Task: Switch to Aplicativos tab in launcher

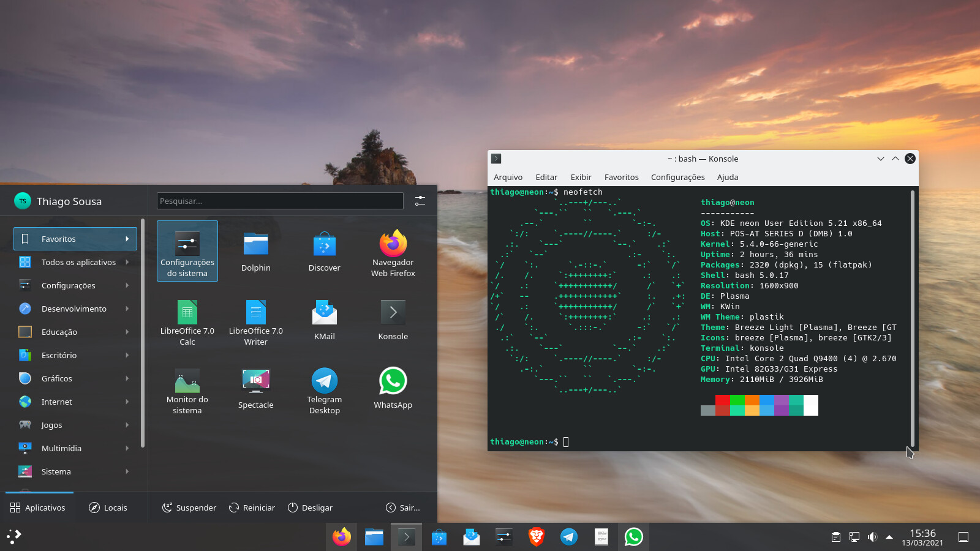Action: point(39,508)
